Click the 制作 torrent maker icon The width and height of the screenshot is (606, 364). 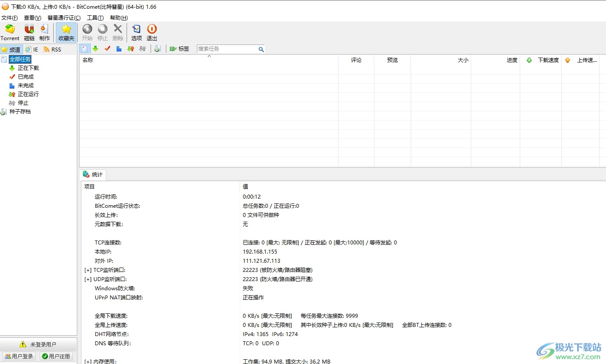click(45, 33)
